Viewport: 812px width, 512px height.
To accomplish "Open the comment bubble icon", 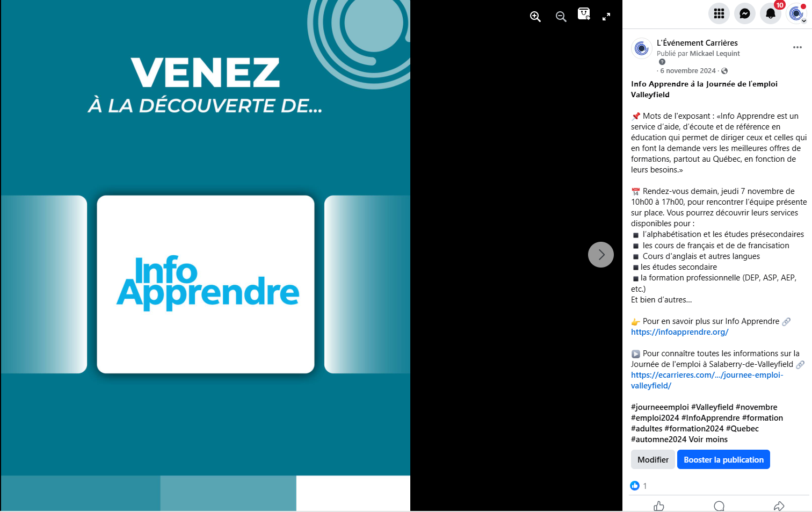I will pyautogui.click(x=719, y=506).
